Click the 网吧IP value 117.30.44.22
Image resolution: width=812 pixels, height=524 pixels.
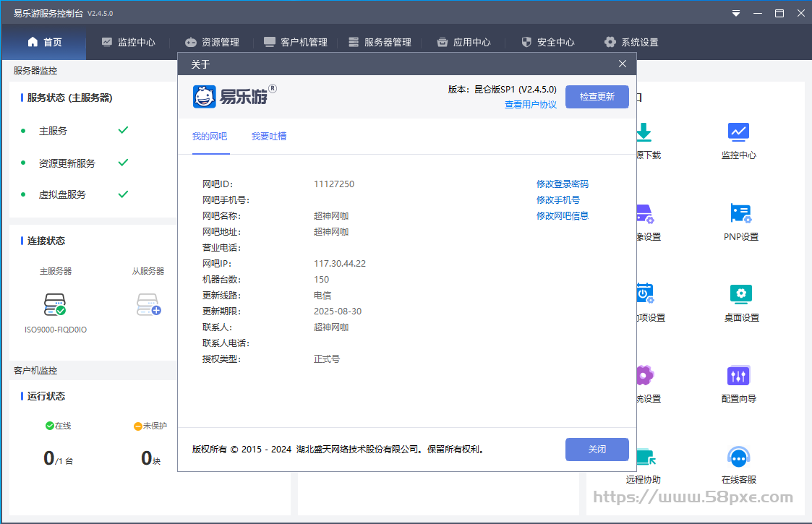(340, 264)
